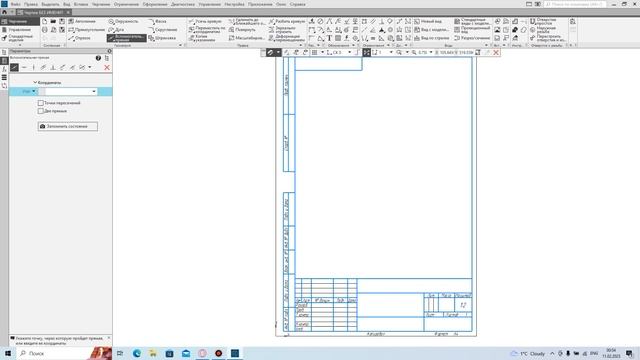Open more auxiliary line modes dropdown
The width and height of the screenshot is (640, 360).
90,67
